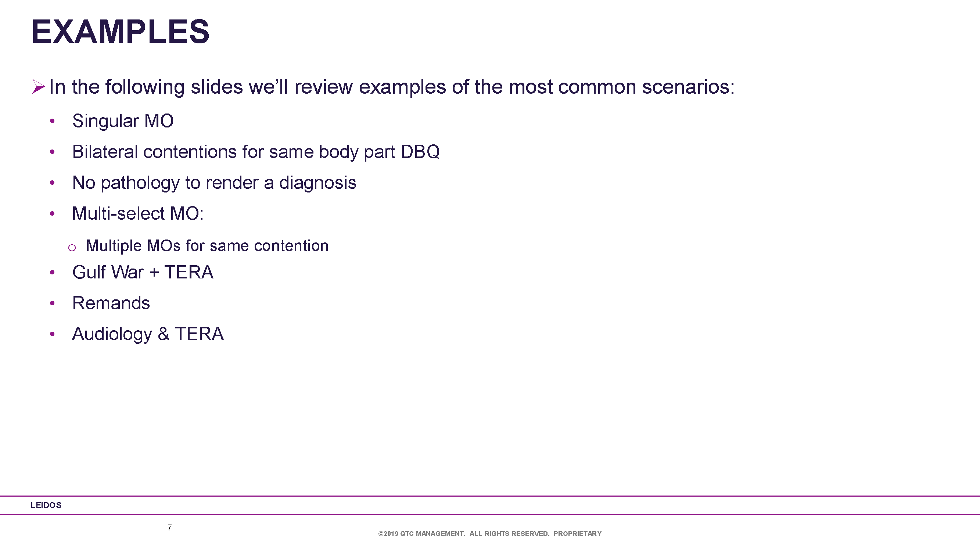Click the bullet dot beside Multi-select MO
This screenshot has width=980, height=551.
[x=52, y=214]
